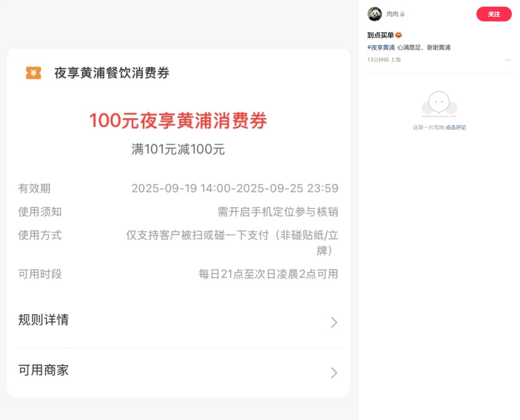
Task: Click the 满101元减100元 condition text
Action: coord(178,149)
